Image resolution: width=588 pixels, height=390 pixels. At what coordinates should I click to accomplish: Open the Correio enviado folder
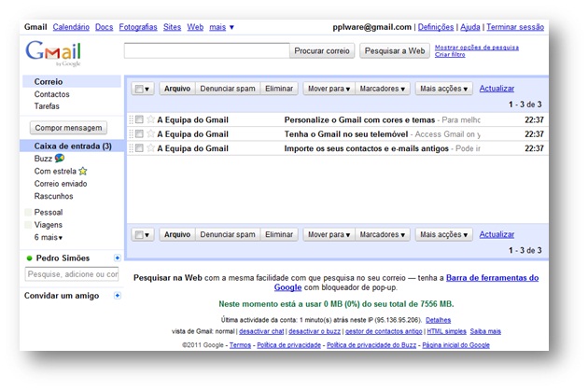pos(61,184)
